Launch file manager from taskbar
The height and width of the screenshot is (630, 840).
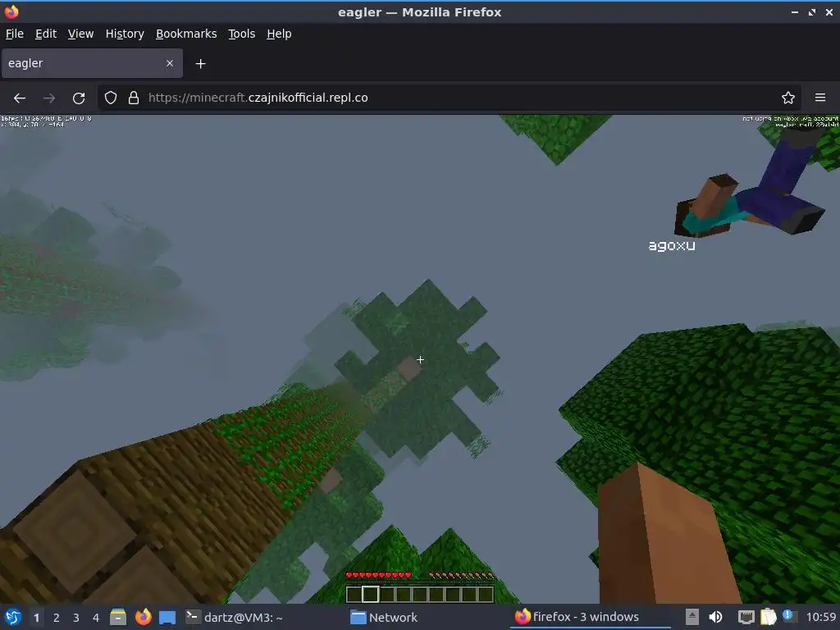118,617
